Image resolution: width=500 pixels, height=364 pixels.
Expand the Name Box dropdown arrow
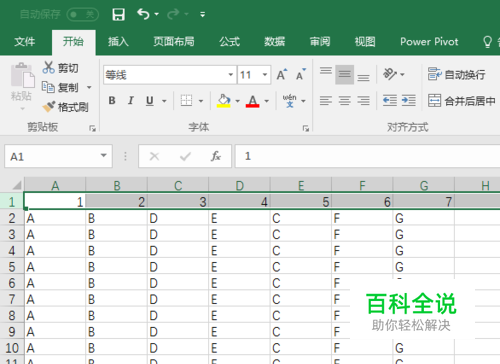pyautogui.click(x=104, y=156)
